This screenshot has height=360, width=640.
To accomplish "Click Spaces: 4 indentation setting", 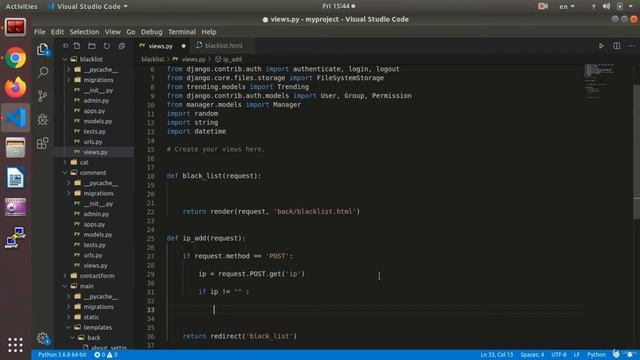I will pyautogui.click(x=532, y=355).
